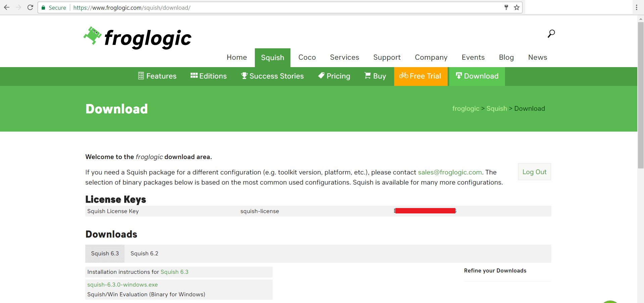Open the Events menu item

click(x=473, y=57)
